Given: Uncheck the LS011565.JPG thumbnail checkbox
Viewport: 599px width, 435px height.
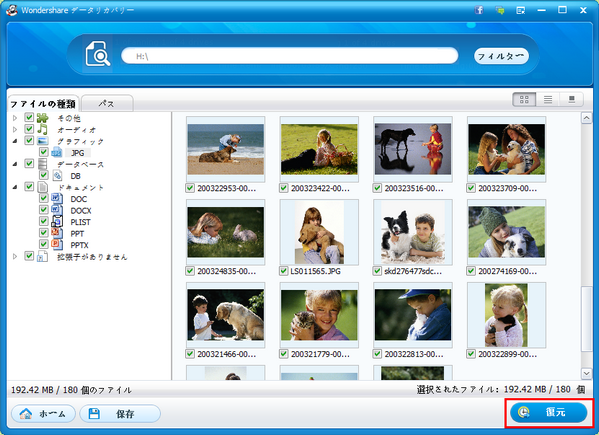Looking at the screenshot, I should point(283,271).
